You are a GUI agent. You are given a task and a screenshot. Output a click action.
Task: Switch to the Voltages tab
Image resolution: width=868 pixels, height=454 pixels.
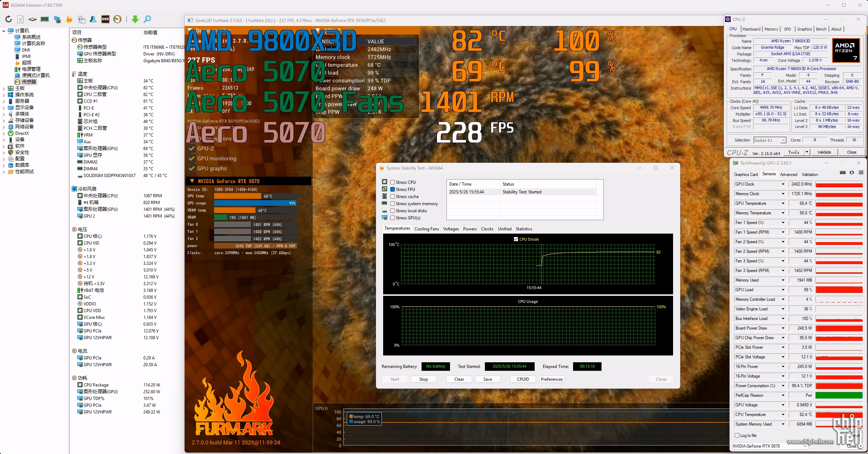click(451, 229)
